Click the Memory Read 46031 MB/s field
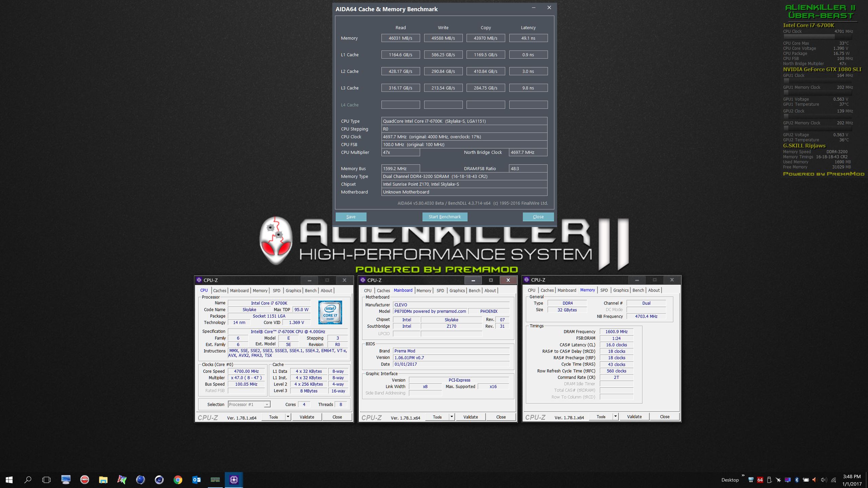The image size is (868, 488). click(x=400, y=38)
